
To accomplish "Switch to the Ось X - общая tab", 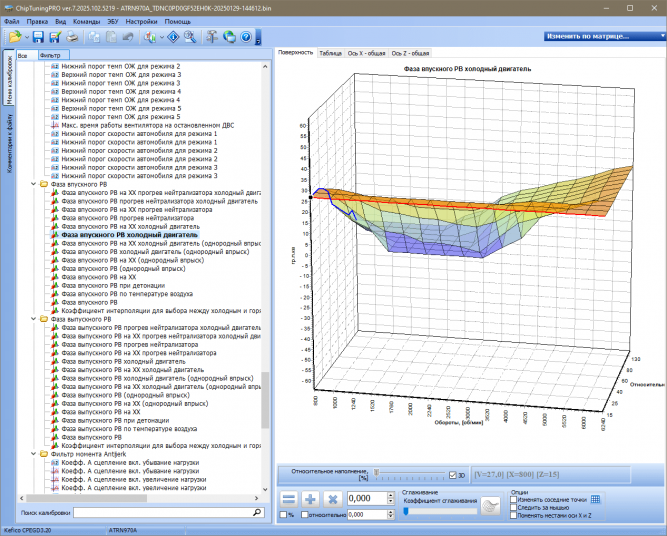I will tap(366, 53).
